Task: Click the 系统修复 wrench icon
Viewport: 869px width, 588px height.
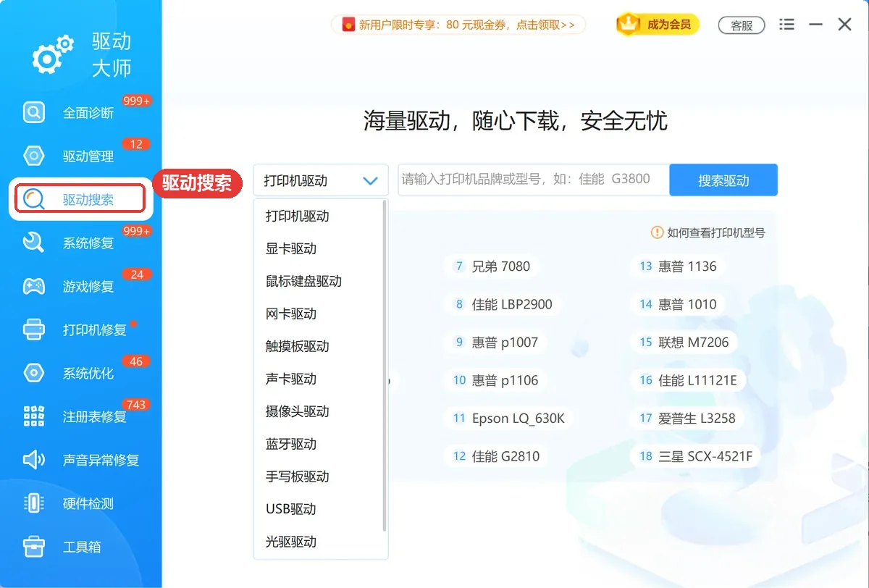Action: coord(34,243)
